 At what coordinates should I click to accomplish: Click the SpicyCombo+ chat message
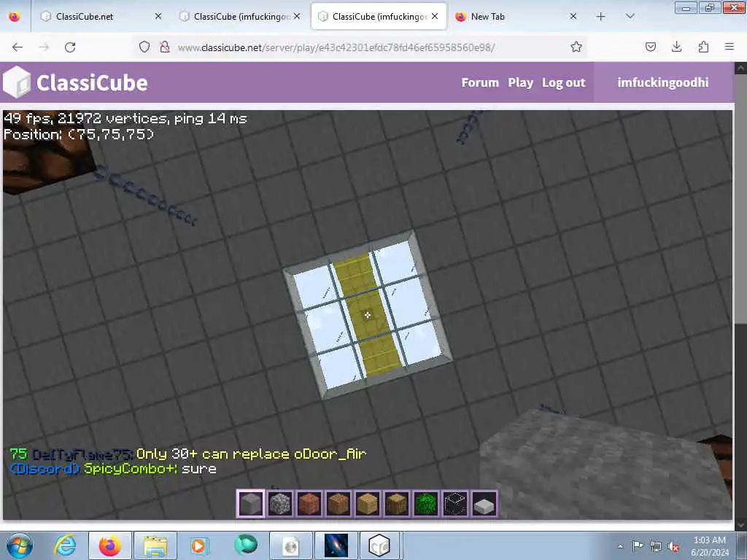pyautogui.click(x=113, y=469)
